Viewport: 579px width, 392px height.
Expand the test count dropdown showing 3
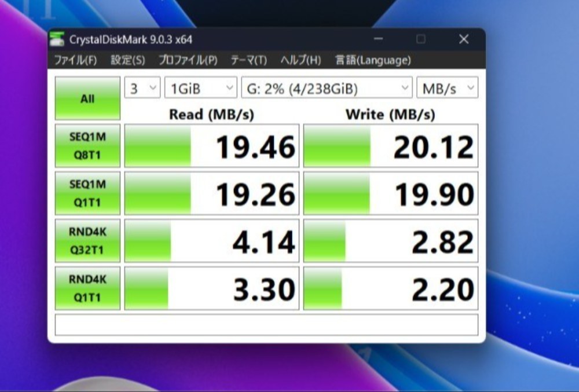pos(142,88)
